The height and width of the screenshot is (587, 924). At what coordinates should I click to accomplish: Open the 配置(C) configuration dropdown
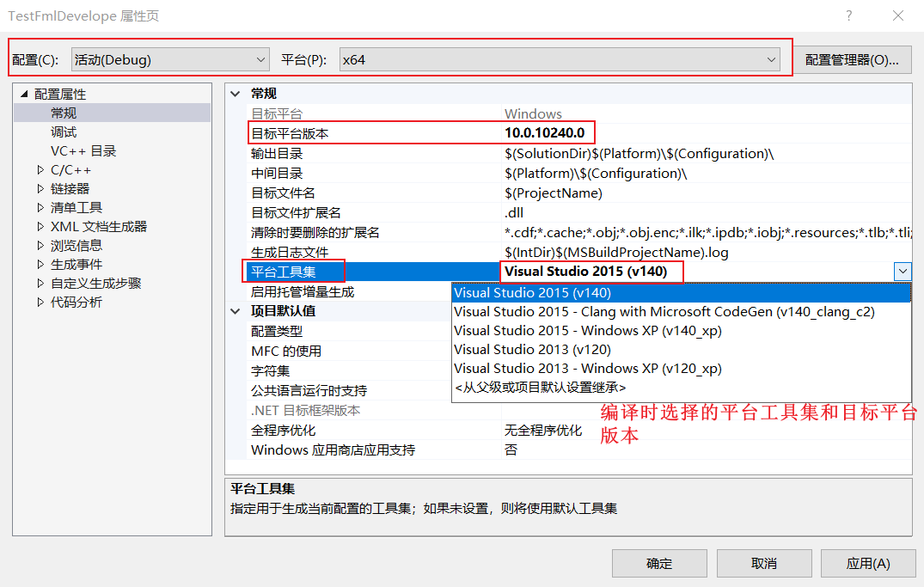(x=170, y=59)
